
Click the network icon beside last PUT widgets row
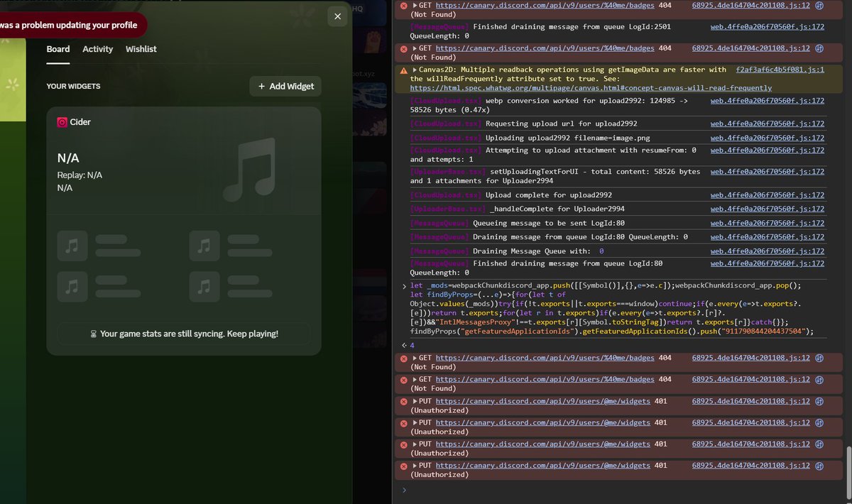(x=819, y=466)
